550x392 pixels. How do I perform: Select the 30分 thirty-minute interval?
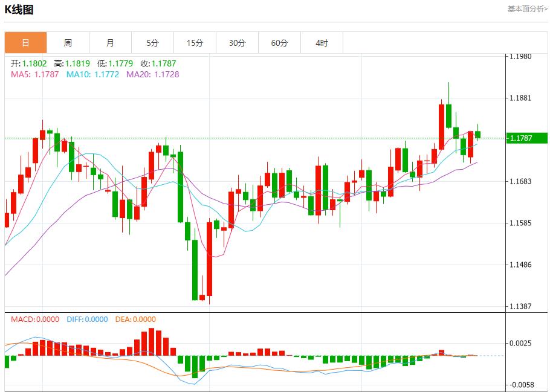coord(236,42)
